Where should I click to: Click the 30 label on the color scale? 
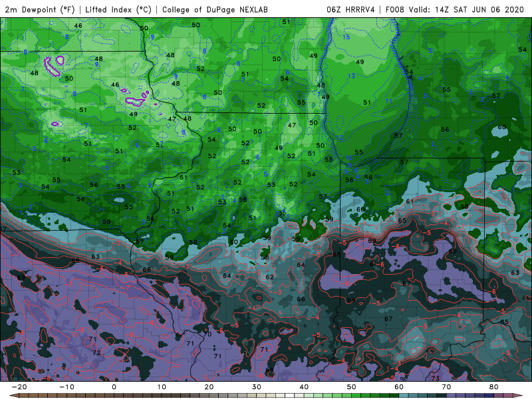[x=257, y=387]
